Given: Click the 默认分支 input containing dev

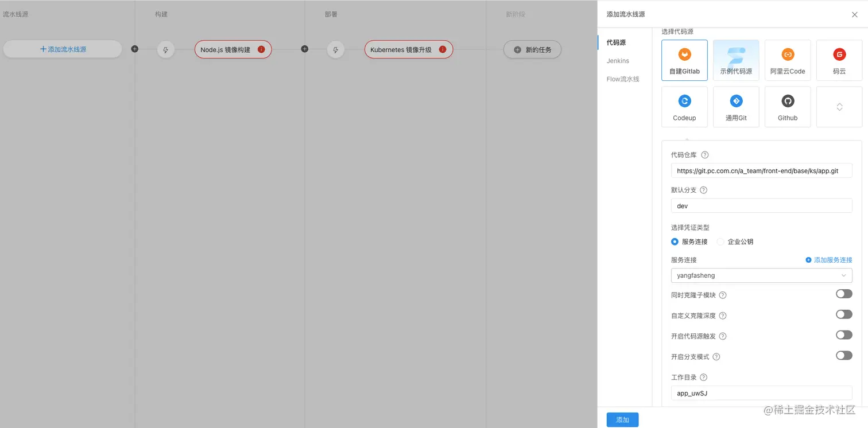Looking at the screenshot, I should [x=761, y=205].
